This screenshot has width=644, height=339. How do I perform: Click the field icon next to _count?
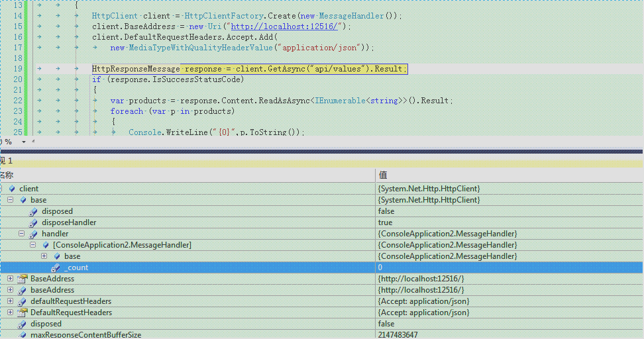56,267
